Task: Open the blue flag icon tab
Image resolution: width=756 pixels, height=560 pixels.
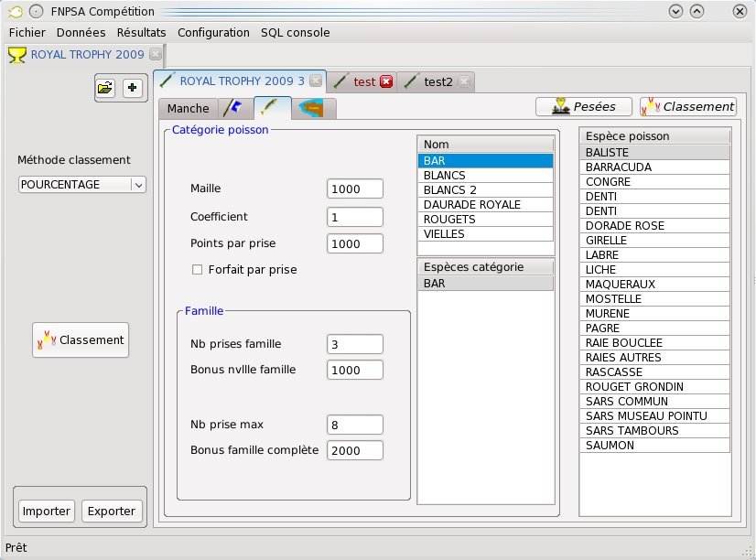Action: click(234, 108)
